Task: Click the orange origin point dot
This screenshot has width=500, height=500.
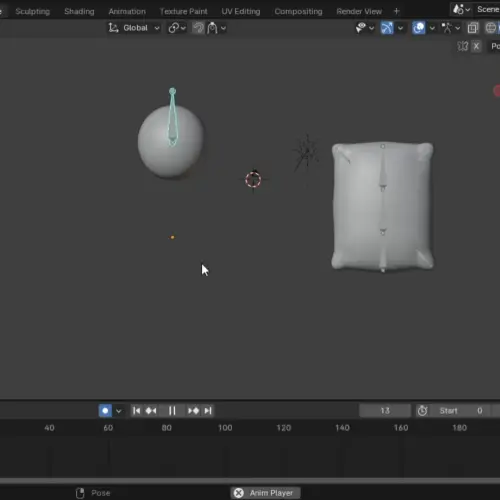Action: pos(172,237)
